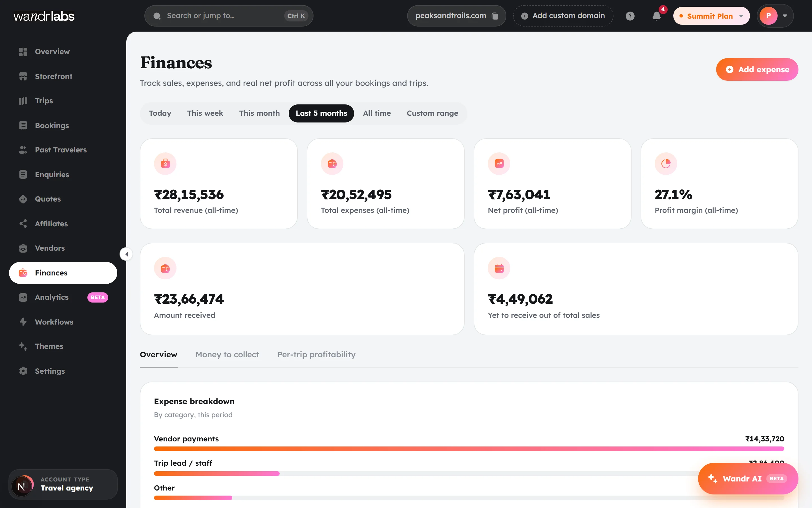Expand the Summit Plan dropdown
Viewport: 812px width, 508px height.
point(711,16)
